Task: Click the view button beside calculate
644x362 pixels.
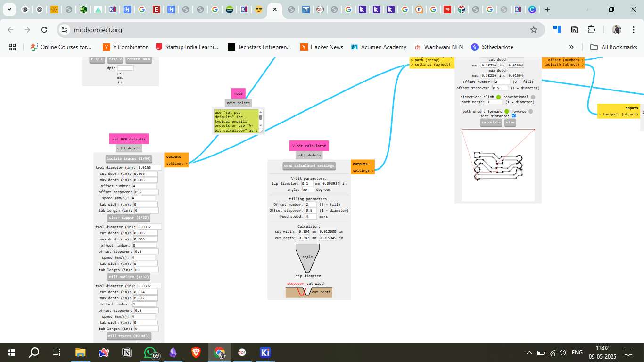Action: [x=510, y=123]
